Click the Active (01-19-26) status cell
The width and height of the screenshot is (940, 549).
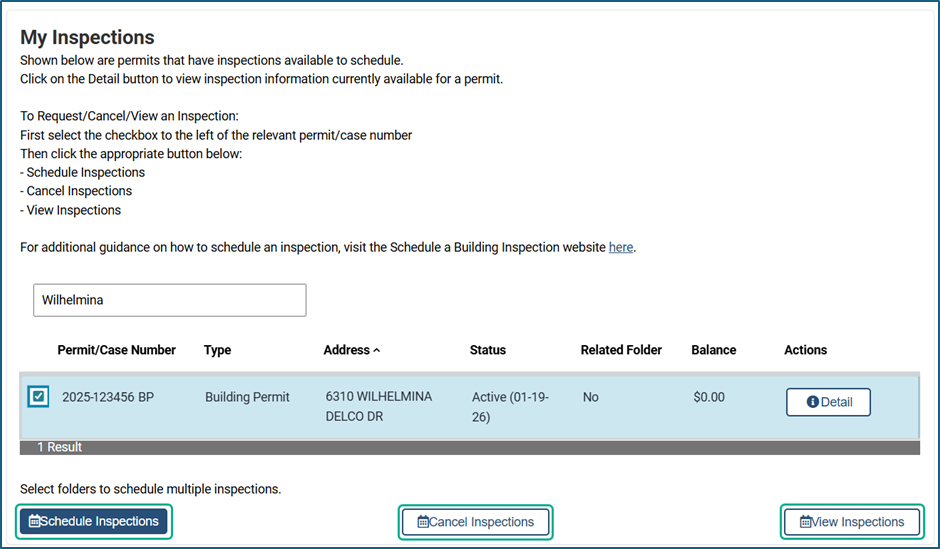click(x=510, y=406)
